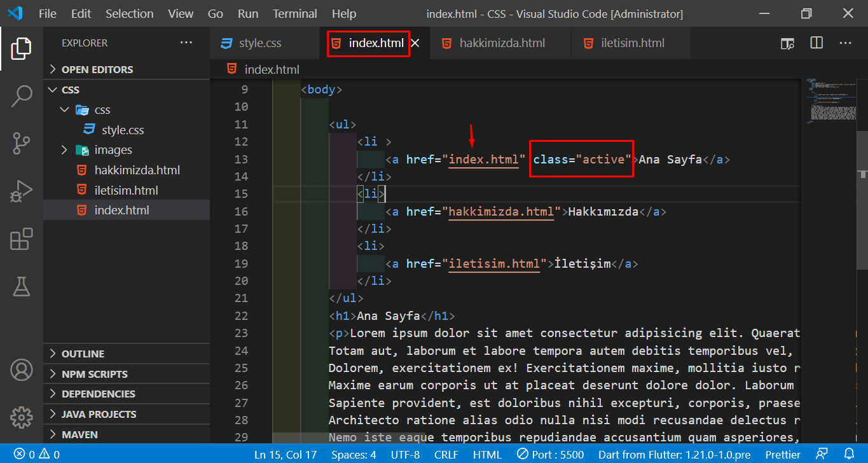Image resolution: width=868 pixels, height=463 pixels.
Task: Click the Prettier status bar button
Action: pos(783,454)
